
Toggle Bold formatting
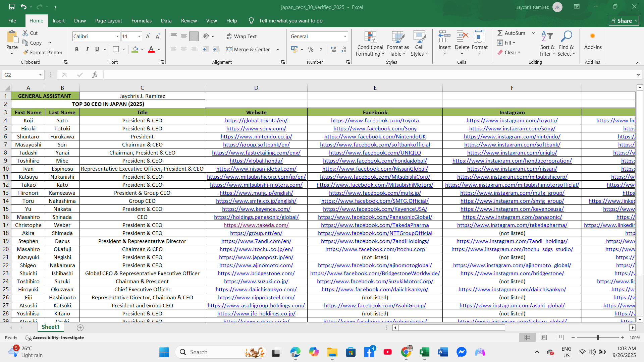77,49
